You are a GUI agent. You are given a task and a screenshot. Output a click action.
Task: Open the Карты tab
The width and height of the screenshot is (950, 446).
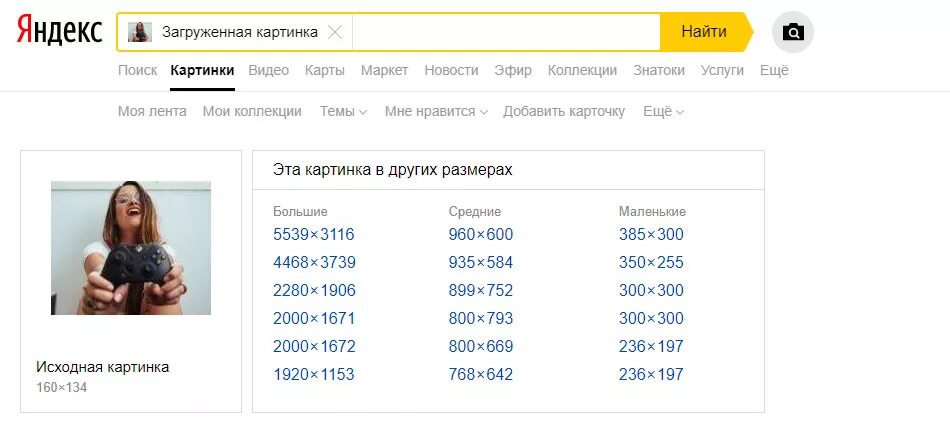(x=325, y=70)
